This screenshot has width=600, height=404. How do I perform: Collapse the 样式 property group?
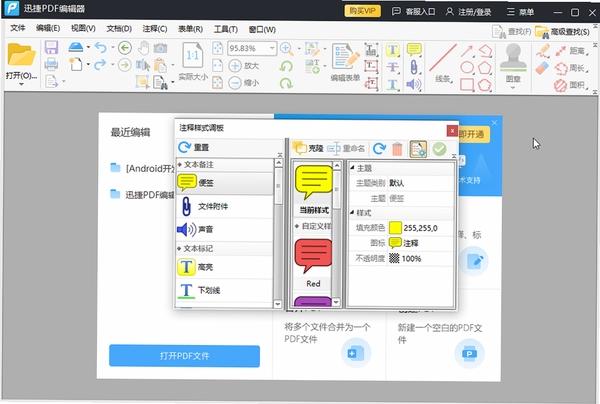[x=352, y=212]
